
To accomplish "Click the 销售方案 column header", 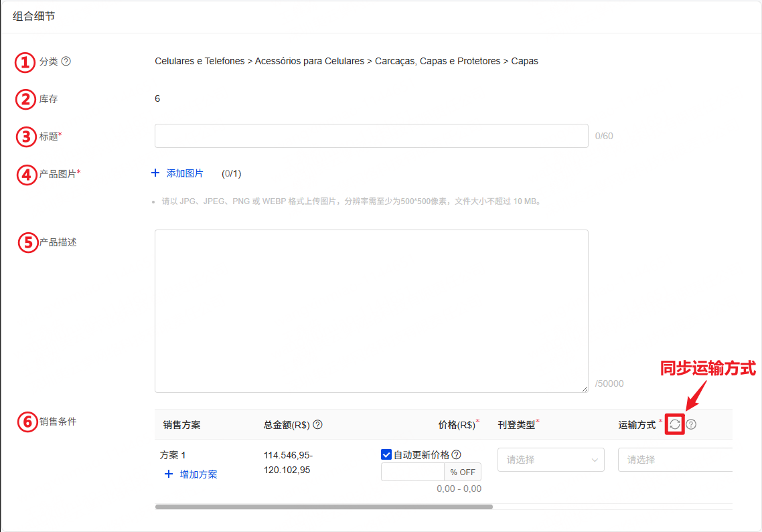I will [181, 425].
